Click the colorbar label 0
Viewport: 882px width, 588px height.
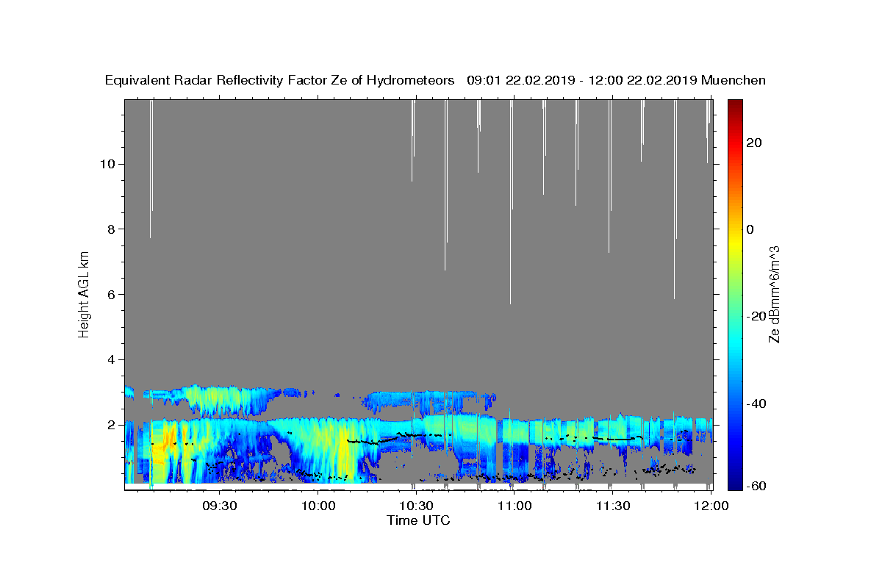click(750, 229)
